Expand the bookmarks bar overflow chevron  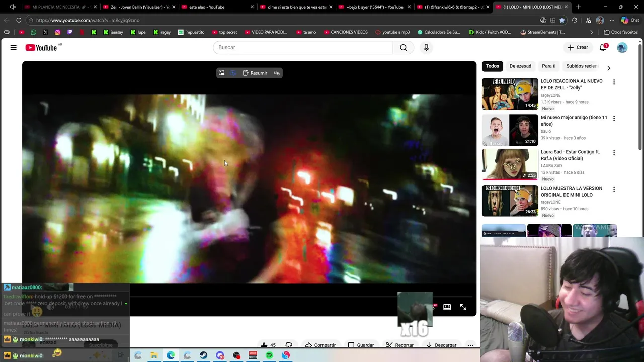point(592,32)
